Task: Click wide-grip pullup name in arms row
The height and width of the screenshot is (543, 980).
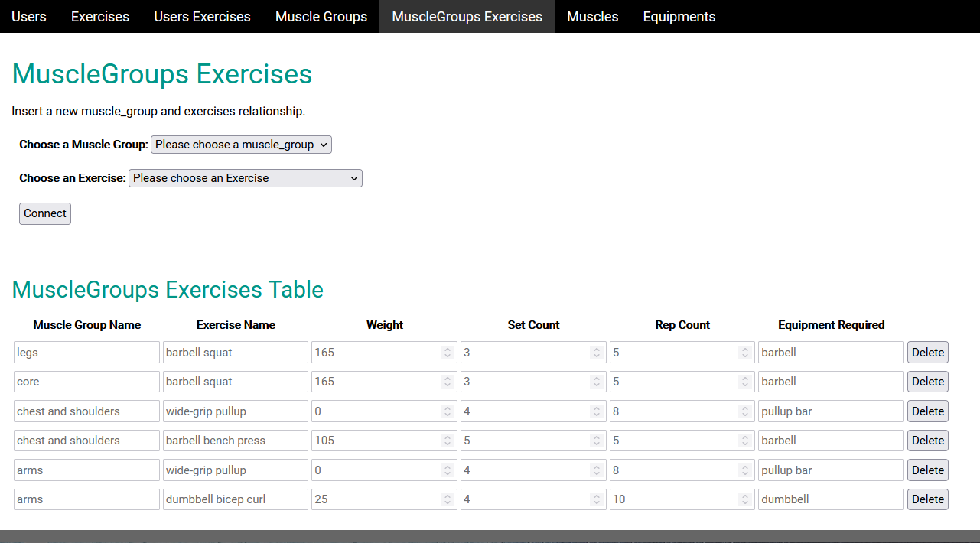Action: (x=236, y=470)
